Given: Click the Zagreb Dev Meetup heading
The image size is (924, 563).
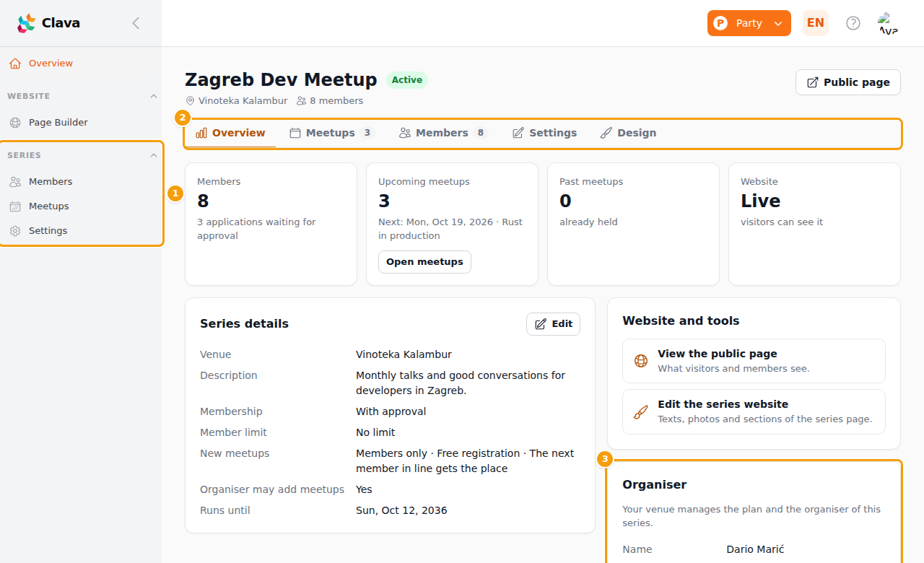Looking at the screenshot, I should tap(281, 79).
